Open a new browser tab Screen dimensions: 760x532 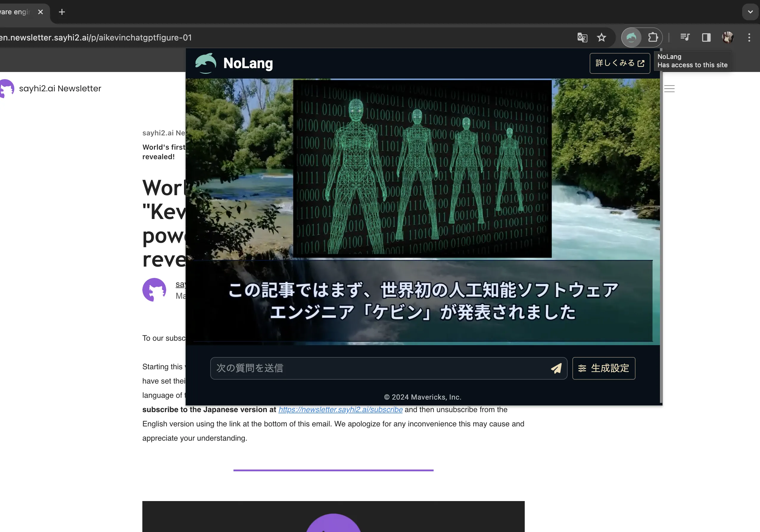(x=62, y=12)
